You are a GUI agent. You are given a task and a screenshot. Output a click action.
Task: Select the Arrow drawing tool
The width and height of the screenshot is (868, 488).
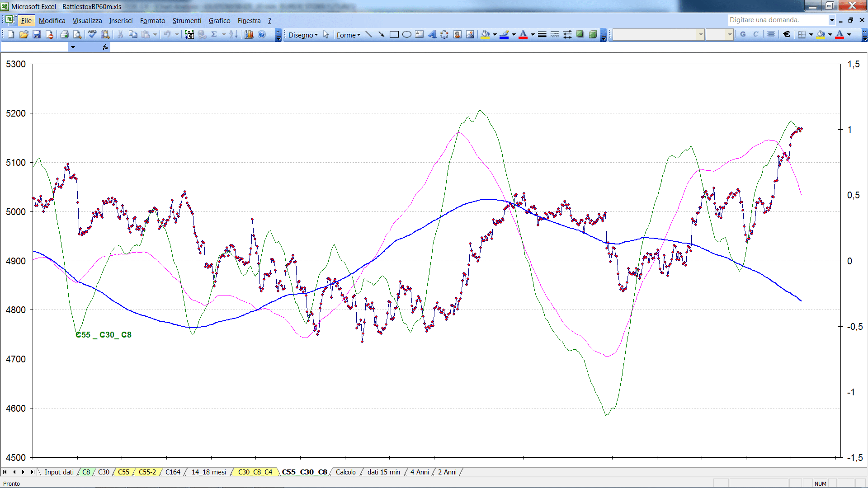(381, 34)
